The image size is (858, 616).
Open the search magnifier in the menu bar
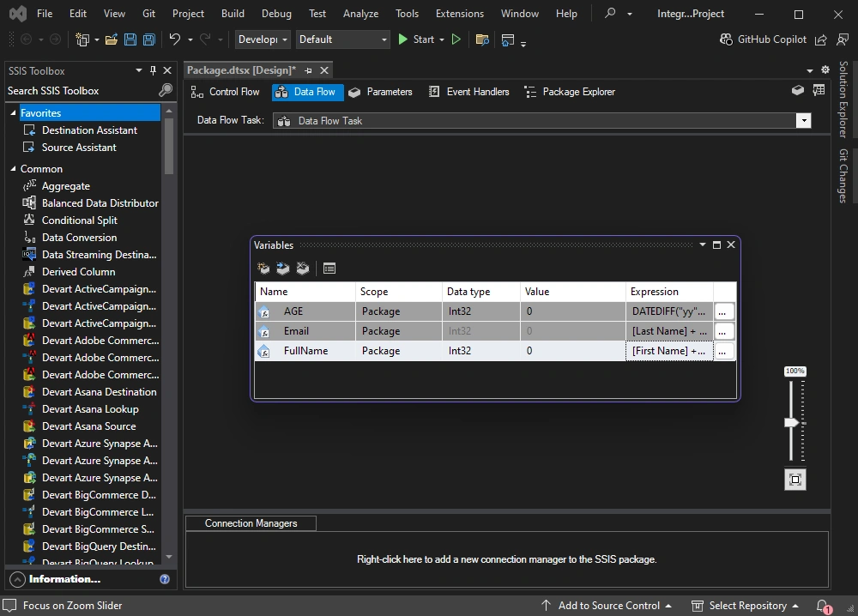point(610,13)
